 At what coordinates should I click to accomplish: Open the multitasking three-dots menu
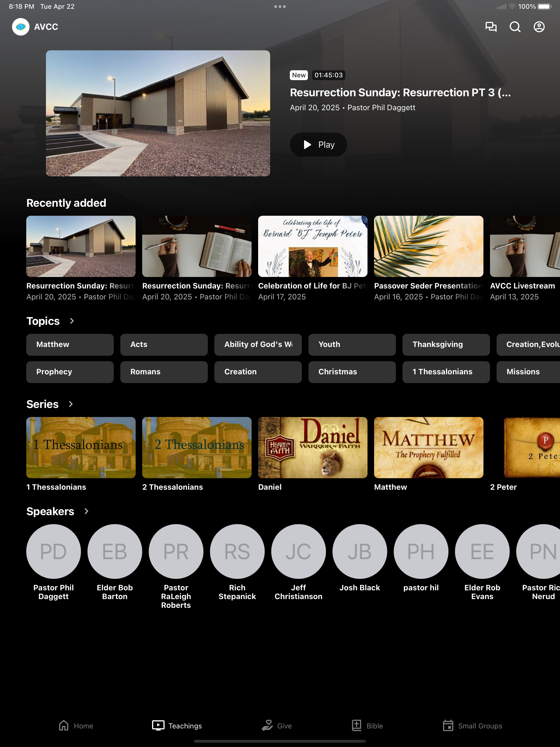tap(280, 6)
